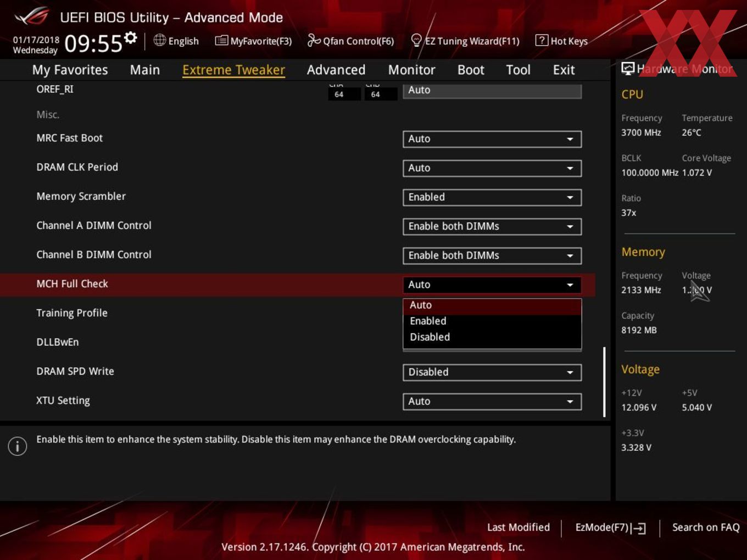The image size is (747, 560).
Task: Open the Monitor tab
Action: pos(411,70)
